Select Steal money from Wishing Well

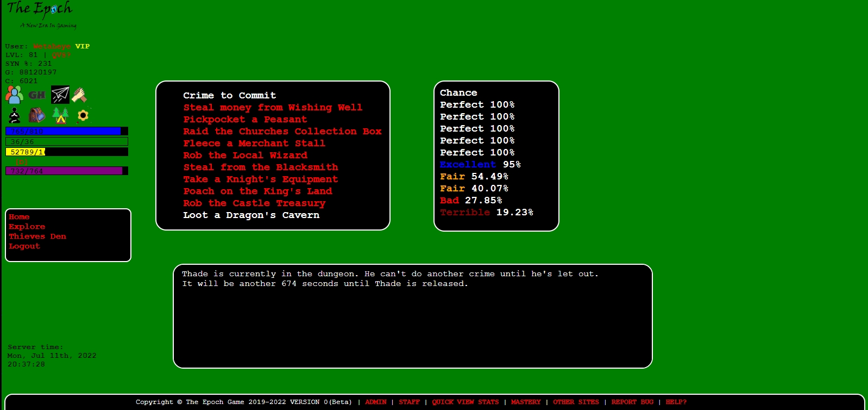click(x=273, y=108)
